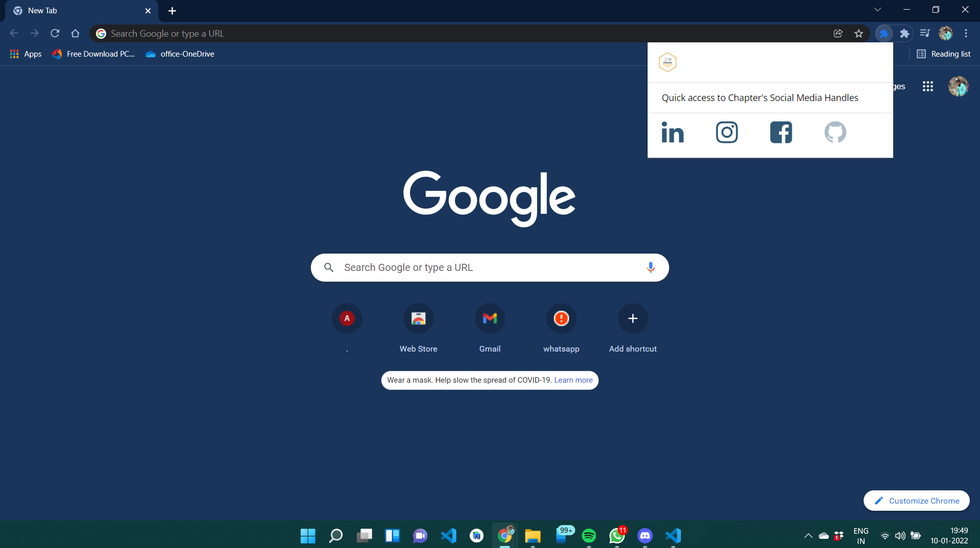Open the clock and date flyout
The width and height of the screenshot is (980, 548).
(949, 536)
